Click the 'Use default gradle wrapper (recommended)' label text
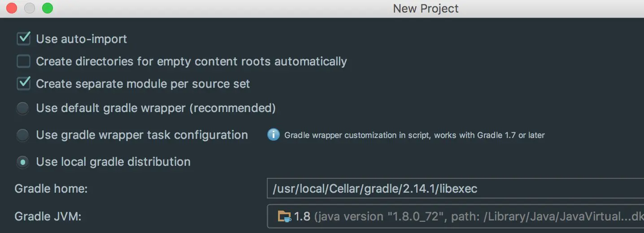The height and width of the screenshot is (233, 644). tap(156, 108)
